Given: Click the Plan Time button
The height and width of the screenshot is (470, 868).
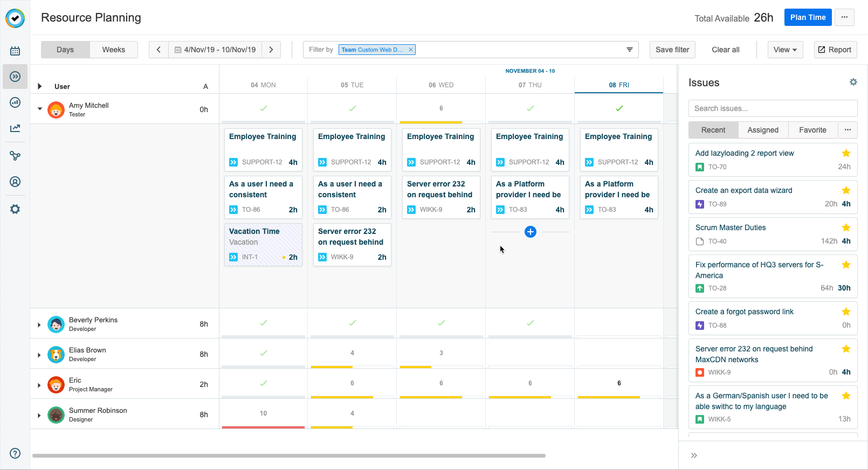Looking at the screenshot, I should 808,17.
